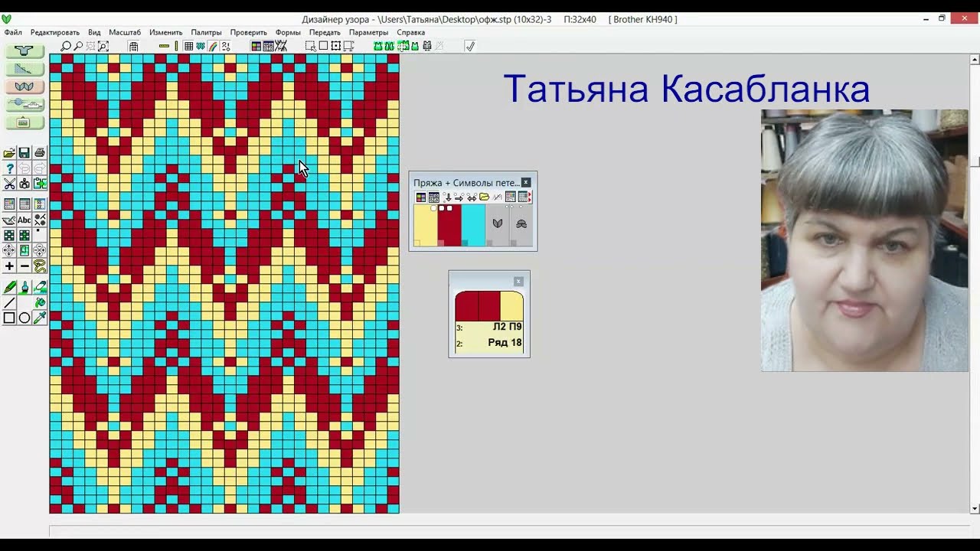Open the Формы menu
This screenshot has height=551, width=980.
(288, 33)
